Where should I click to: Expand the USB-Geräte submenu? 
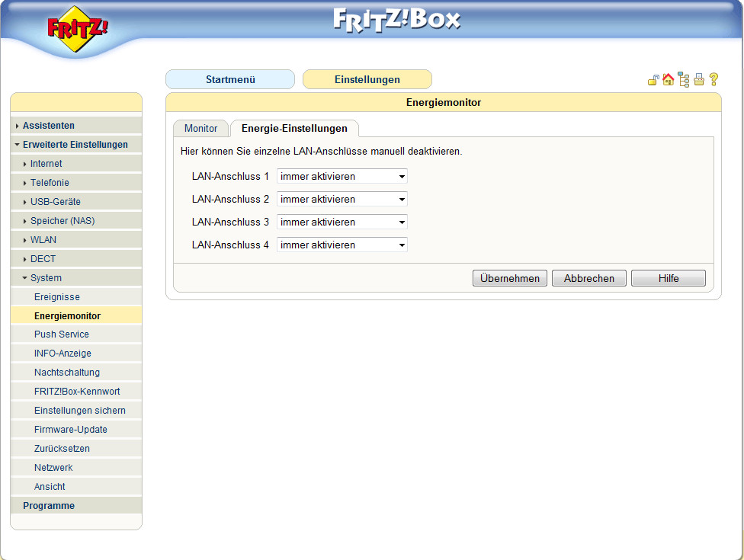(x=76, y=202)
